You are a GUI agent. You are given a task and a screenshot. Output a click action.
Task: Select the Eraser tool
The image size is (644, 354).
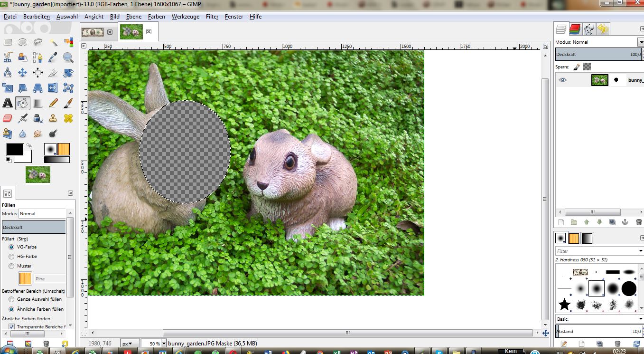coord(8,118)
